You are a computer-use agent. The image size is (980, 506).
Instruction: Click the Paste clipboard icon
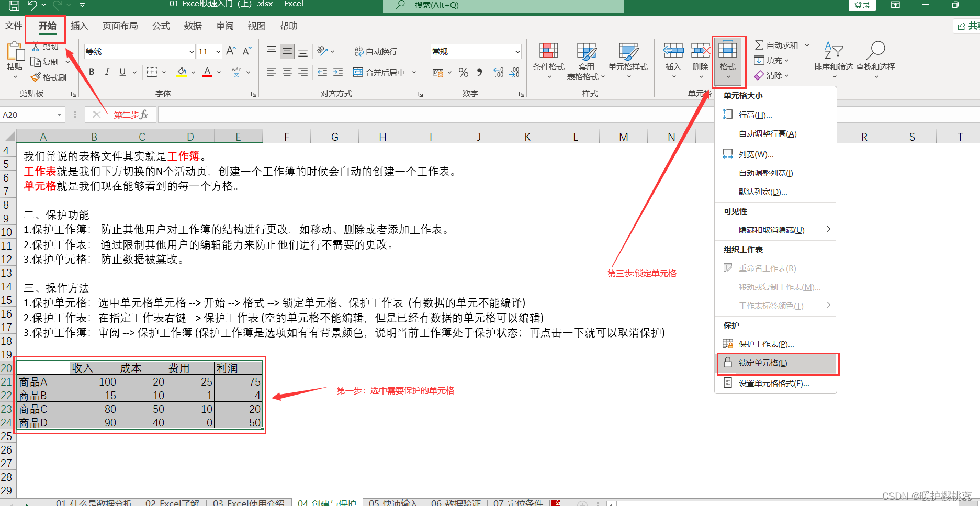tap(15, 52)
